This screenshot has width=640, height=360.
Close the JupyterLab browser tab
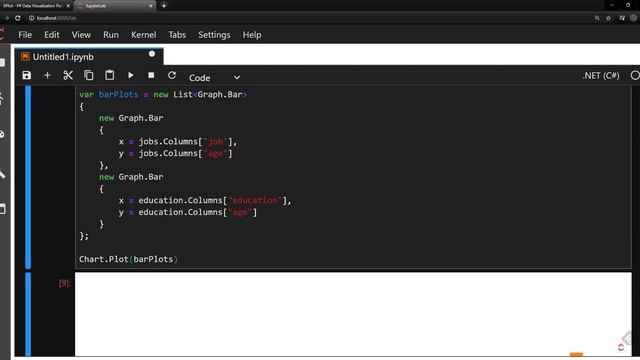coord(151,6)
